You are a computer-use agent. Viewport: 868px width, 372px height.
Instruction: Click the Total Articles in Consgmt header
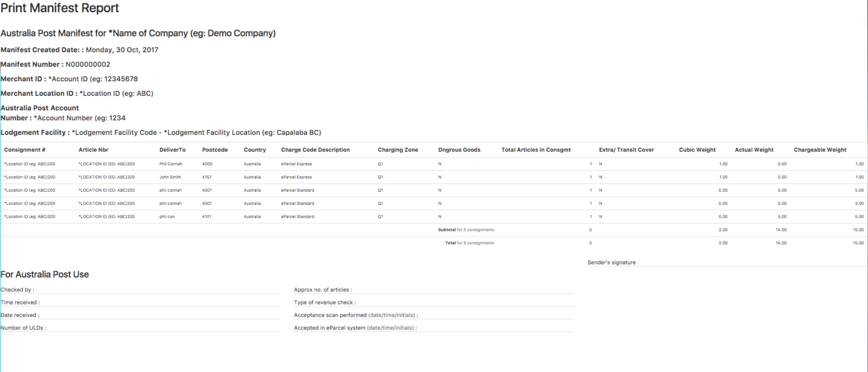[536, 150]
